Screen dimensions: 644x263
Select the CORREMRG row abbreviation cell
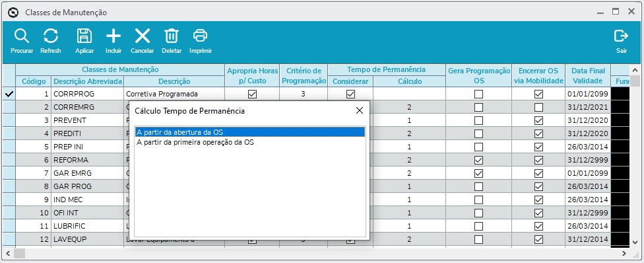88,108
